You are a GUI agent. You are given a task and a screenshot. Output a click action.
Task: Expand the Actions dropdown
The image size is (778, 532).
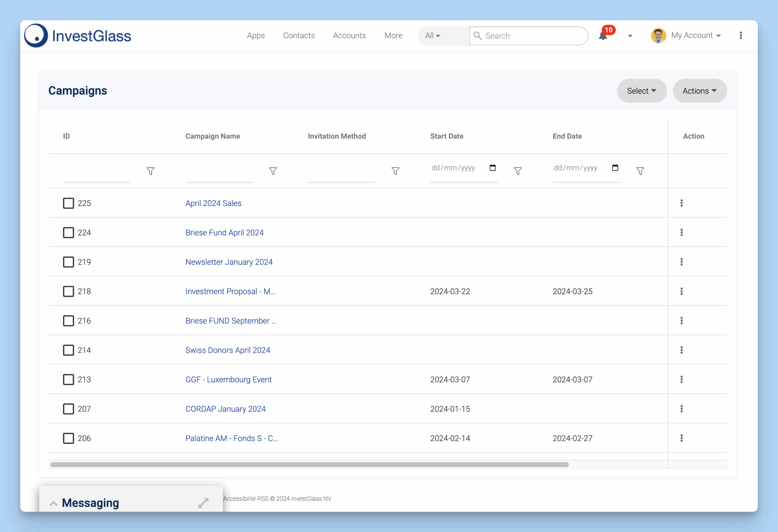click(x=699, y=91)
